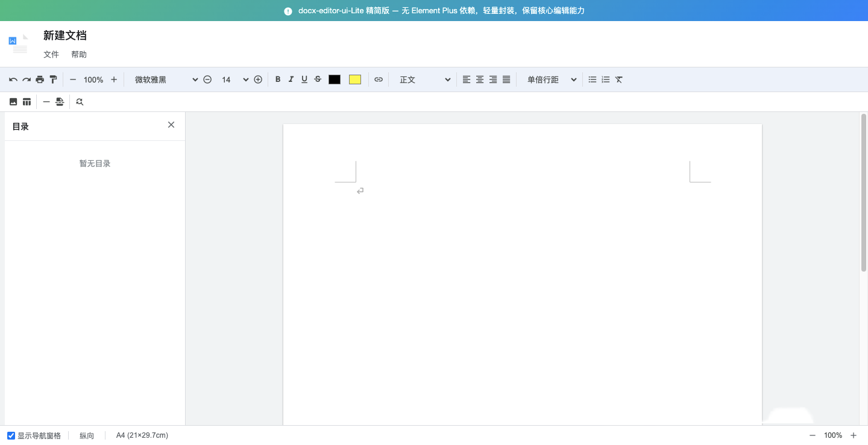Click the status bar 100% zoom value
This screenshot has height=445, width=868.
pyautogui.click(x=833, y=435)
